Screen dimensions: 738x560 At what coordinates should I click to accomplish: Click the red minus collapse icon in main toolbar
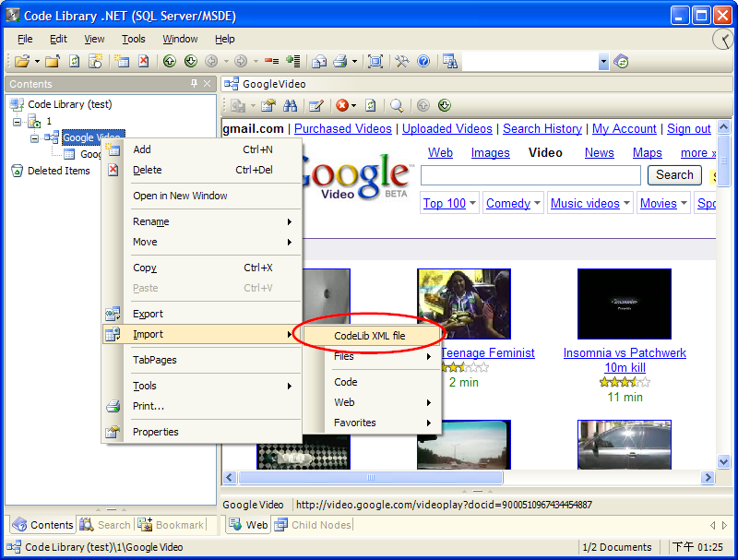tap(271, 61)
